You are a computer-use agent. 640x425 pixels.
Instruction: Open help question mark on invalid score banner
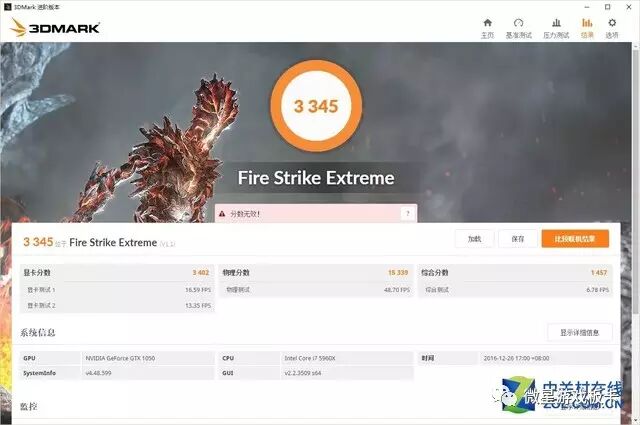407,213
